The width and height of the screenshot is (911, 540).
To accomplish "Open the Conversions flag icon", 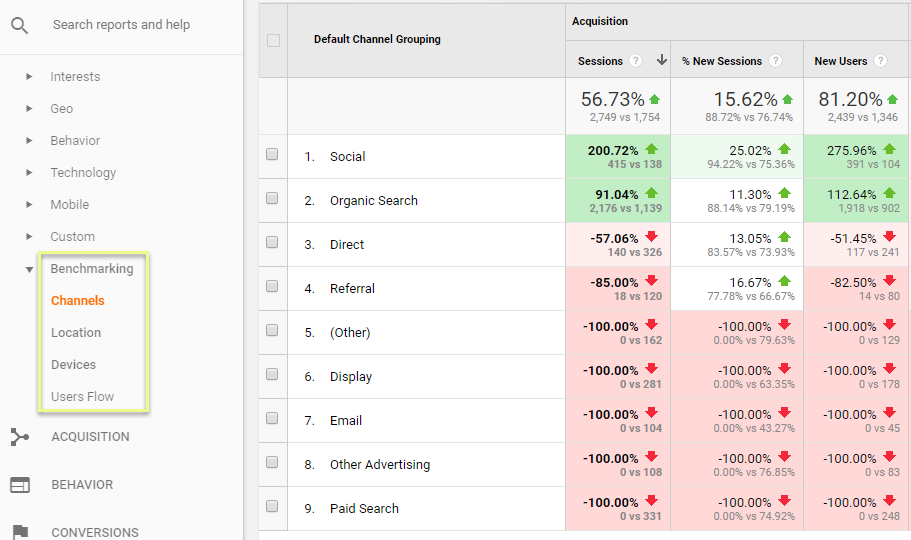I will [x=20, y=531].
